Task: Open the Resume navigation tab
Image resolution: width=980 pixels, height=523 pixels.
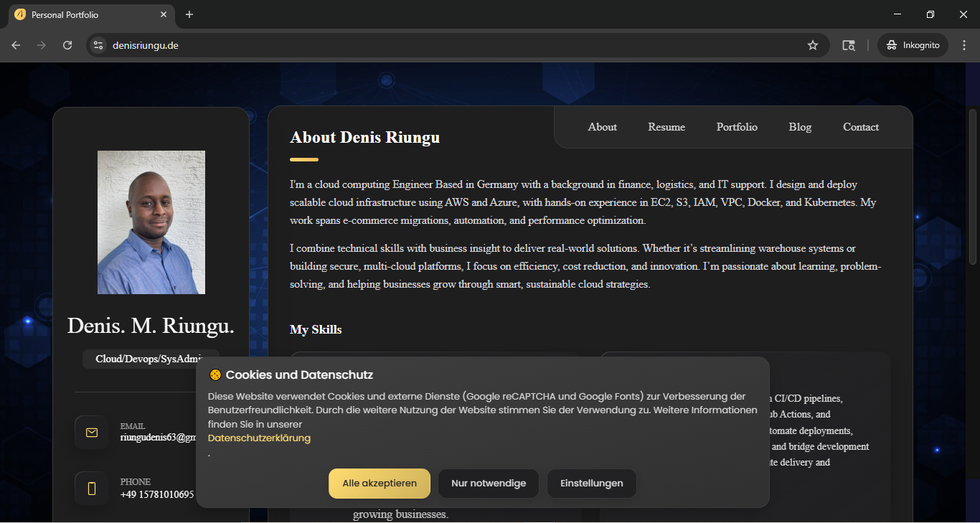Action: pos(666,127)
